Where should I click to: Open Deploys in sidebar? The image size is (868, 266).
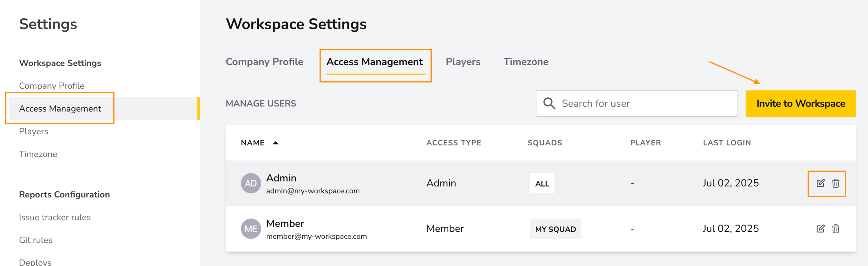click(35, 262)
